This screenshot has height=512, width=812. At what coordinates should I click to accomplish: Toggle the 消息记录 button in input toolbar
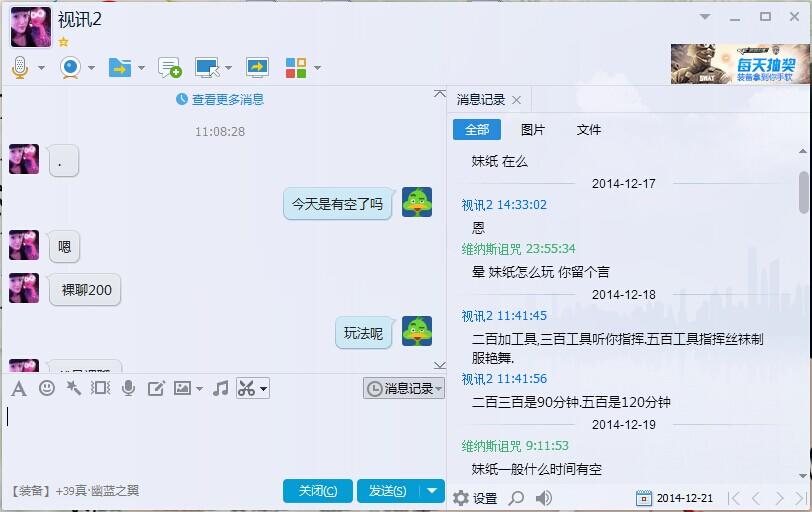coord(404,388)
